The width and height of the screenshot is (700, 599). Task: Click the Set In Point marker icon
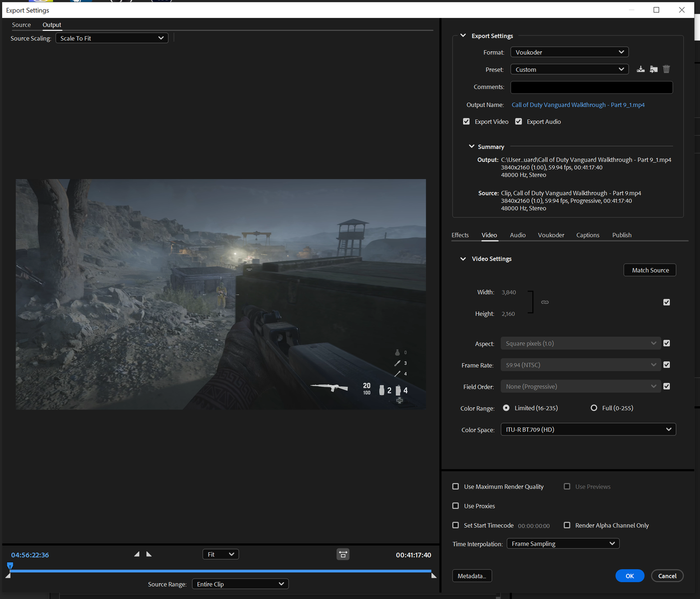pos(137,554)
